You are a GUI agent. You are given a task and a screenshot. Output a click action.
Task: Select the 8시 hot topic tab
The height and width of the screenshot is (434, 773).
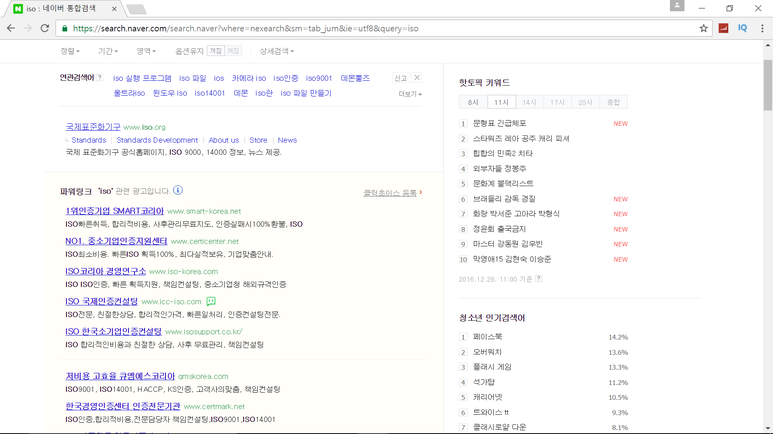(473, 102)
